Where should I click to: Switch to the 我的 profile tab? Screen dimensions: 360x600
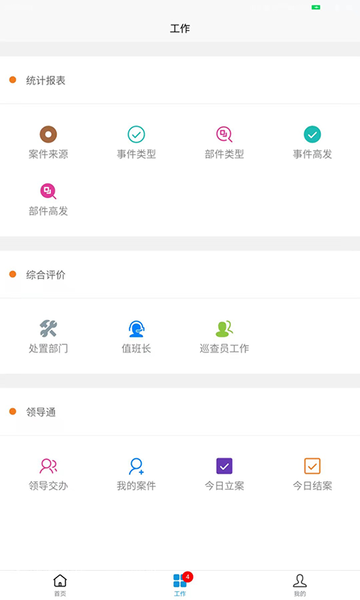pos(300,585)
